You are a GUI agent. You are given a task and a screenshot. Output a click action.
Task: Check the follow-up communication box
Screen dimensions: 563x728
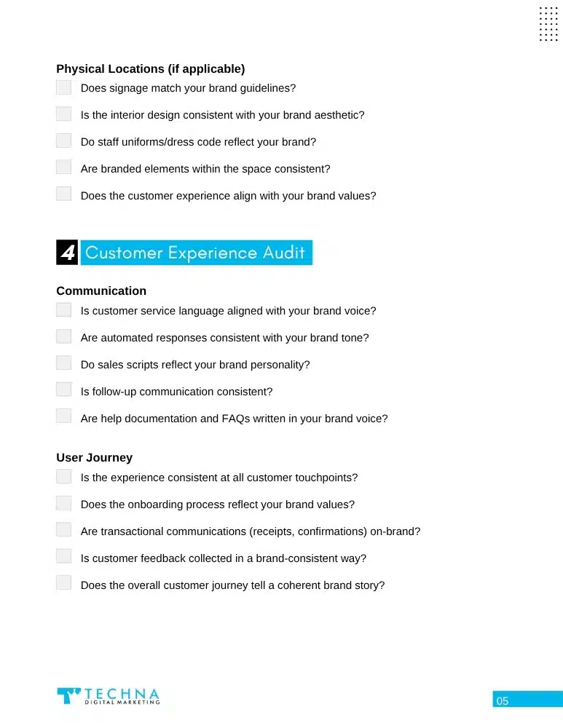tap(64, 390)
